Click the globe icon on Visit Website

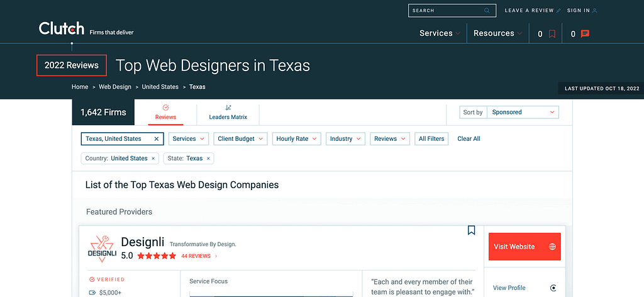(552, 247)
